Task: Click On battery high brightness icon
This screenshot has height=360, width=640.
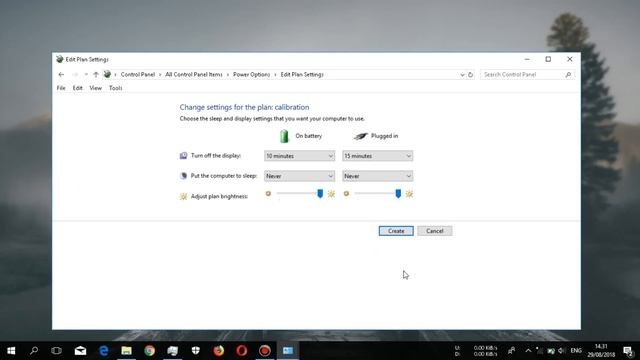Action: tap(331, 193)
